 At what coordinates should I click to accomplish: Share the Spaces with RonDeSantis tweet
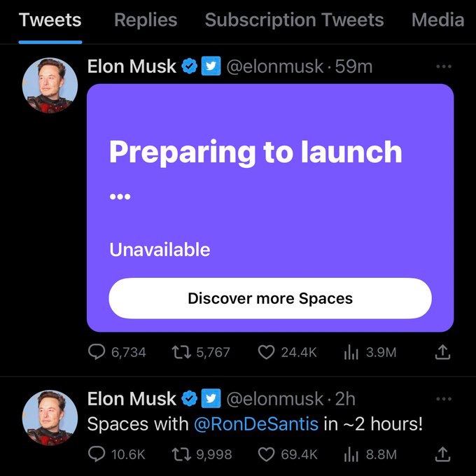(442, 454)
